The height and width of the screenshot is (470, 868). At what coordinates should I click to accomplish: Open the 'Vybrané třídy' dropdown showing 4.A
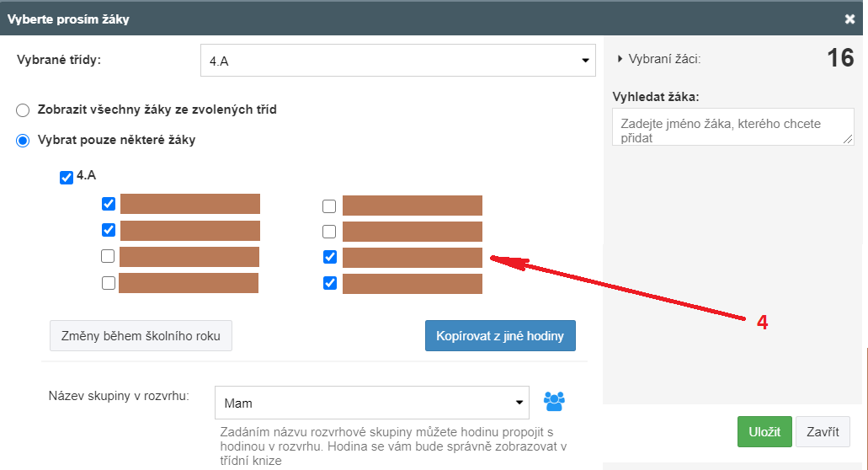coord(398,61)
